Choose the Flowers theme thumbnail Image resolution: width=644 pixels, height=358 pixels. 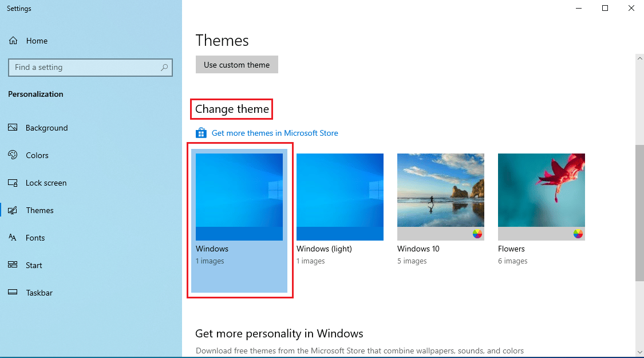(x=542, y=197)
